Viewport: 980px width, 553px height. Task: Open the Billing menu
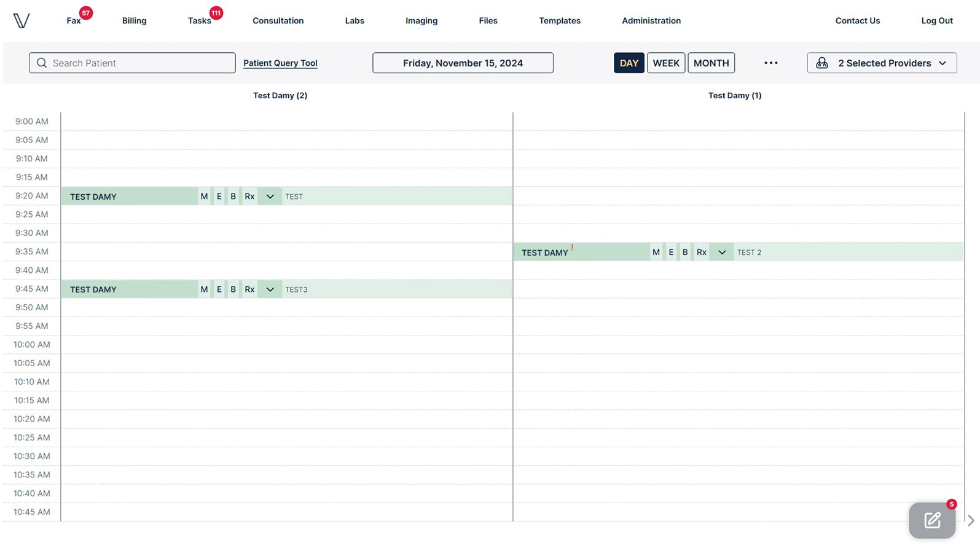134,20
